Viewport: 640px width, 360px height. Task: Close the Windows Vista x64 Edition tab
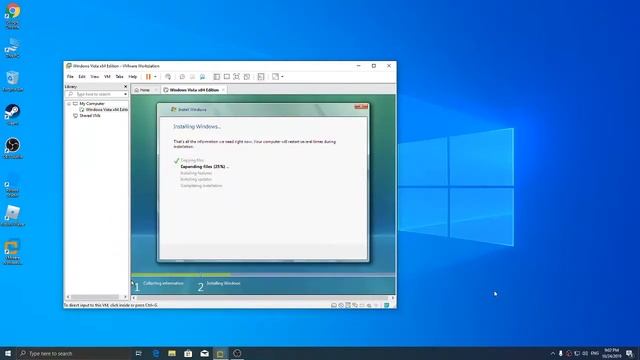click(x=223, y=90)
